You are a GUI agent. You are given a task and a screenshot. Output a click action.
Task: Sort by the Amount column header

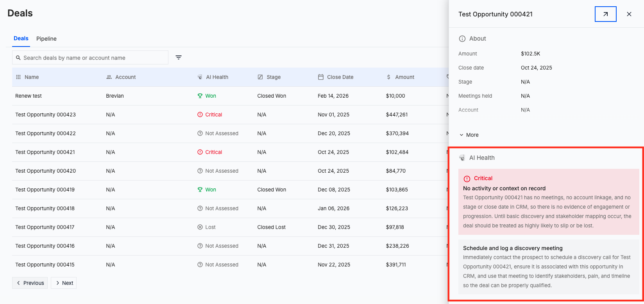[404, 77]
